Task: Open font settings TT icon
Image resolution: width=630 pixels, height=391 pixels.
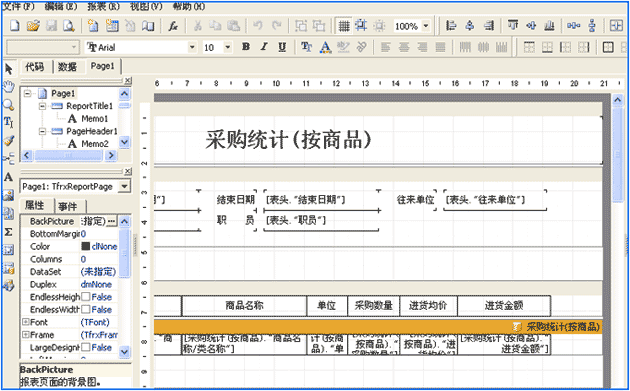Action: (307, 47)
